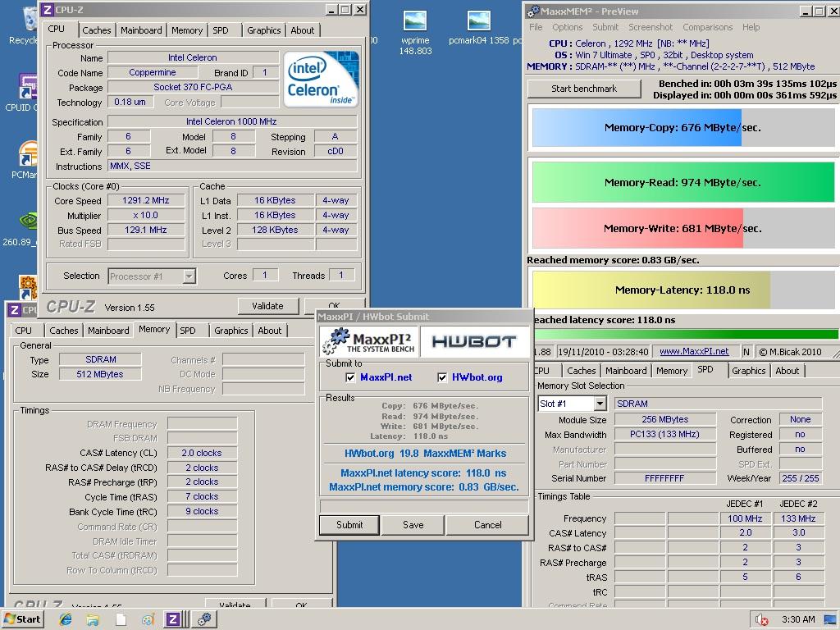840x630 pixels.
Task: Click the Memory-Write 681 MByte/sec bar
Action: [683, 228]
